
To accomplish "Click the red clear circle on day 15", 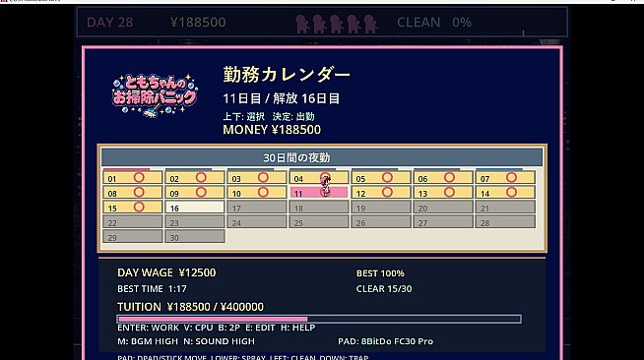I will (139, 207).
